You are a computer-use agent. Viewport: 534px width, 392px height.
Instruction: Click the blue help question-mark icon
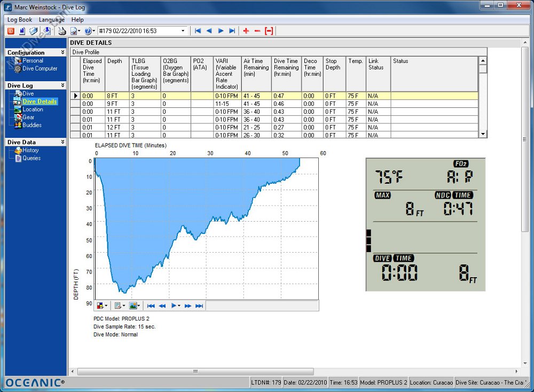coord(88,31)
